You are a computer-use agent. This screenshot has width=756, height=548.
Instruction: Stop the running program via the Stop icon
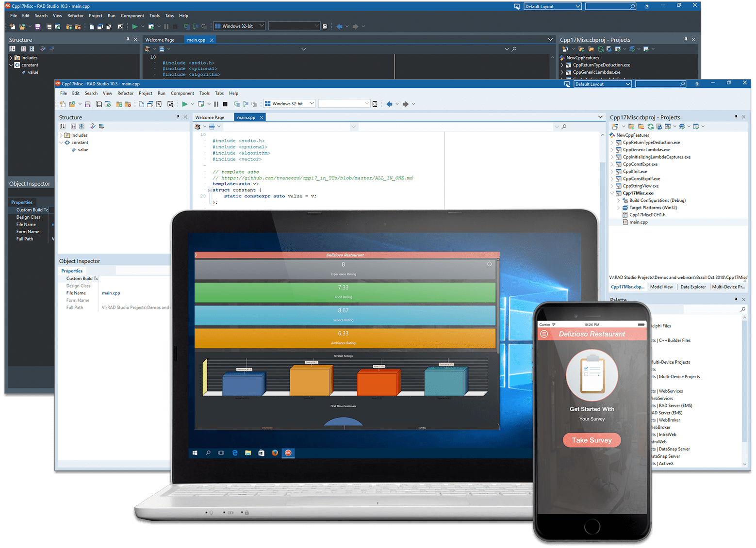pyautogui.click(x=225, y=104)
